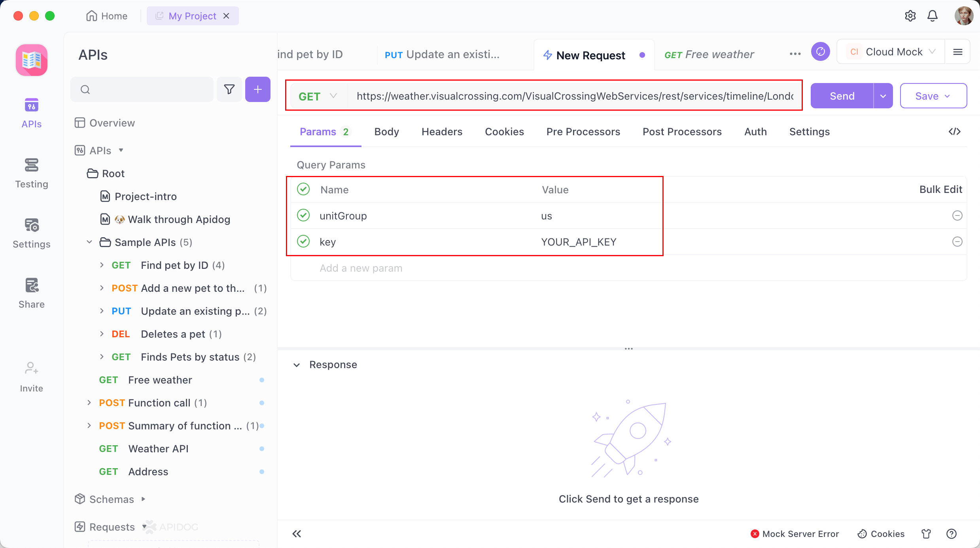The image size is (980, 548).
Task: Open the Pre Processors tab
Action: tap(583, 132)
